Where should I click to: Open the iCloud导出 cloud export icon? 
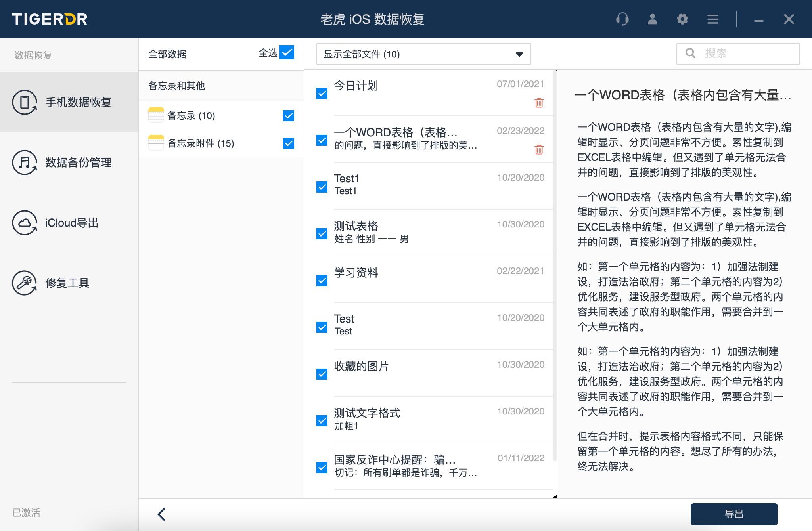(25, 223)
